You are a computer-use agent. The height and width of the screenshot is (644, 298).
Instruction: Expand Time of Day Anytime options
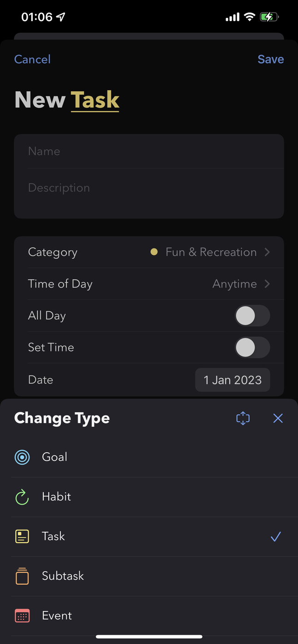[267, 284]
